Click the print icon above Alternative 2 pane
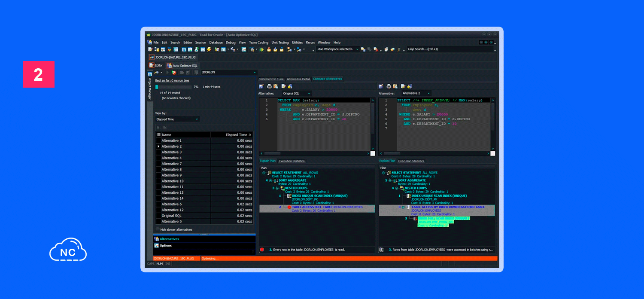The image size is (644, 299). [x=389, y=86]
